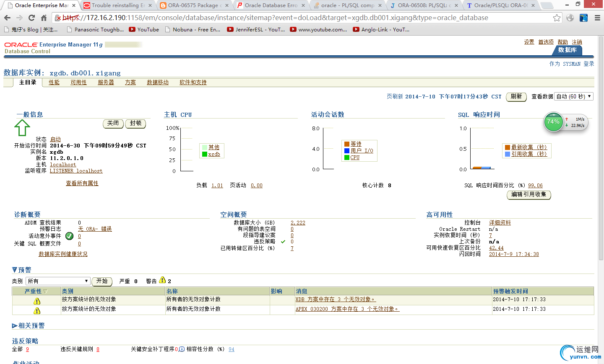The width and height of the screenshot is (604, 364).
Task: Click the 编辑引用收集 button
Action: 529,195
